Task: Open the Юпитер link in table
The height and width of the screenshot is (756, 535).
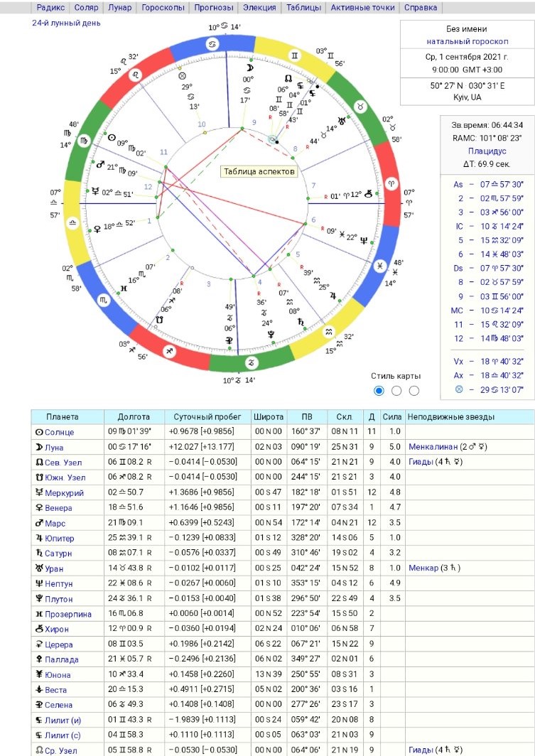Action: (x=59, y=538)
